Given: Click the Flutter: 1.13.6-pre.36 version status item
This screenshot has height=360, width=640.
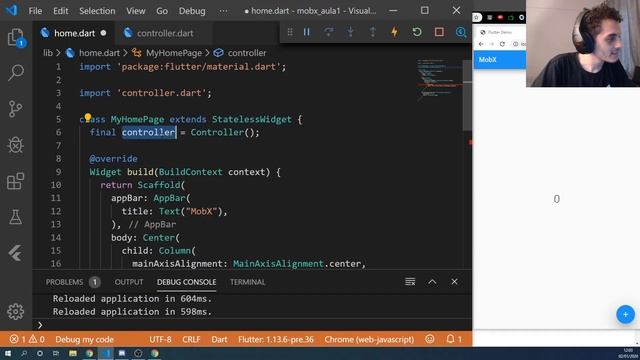Looking at the screenshot, I should tap(276, 339).
